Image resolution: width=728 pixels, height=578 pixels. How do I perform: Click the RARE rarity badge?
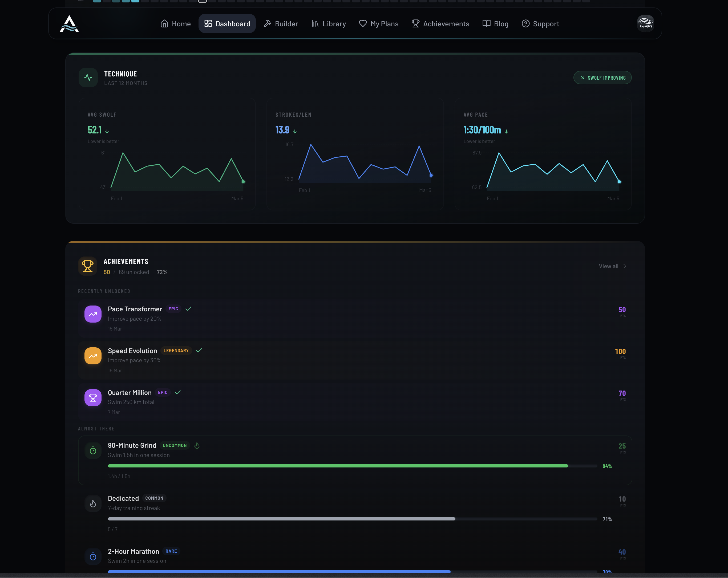[x=171, y=551]
